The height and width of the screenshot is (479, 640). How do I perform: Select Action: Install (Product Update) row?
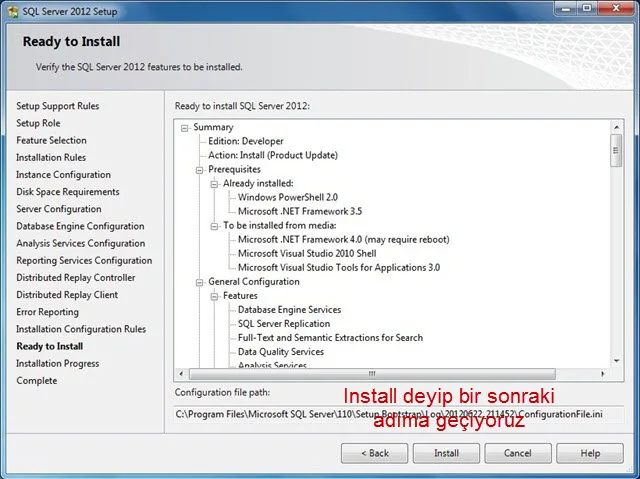pyautogui.click(x=273, y=155)
